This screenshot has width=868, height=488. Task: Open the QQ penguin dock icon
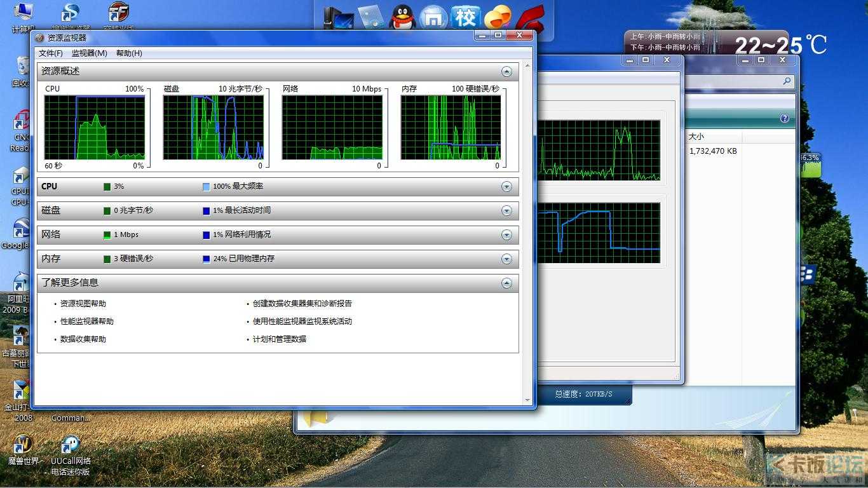(x=402, y=18)
